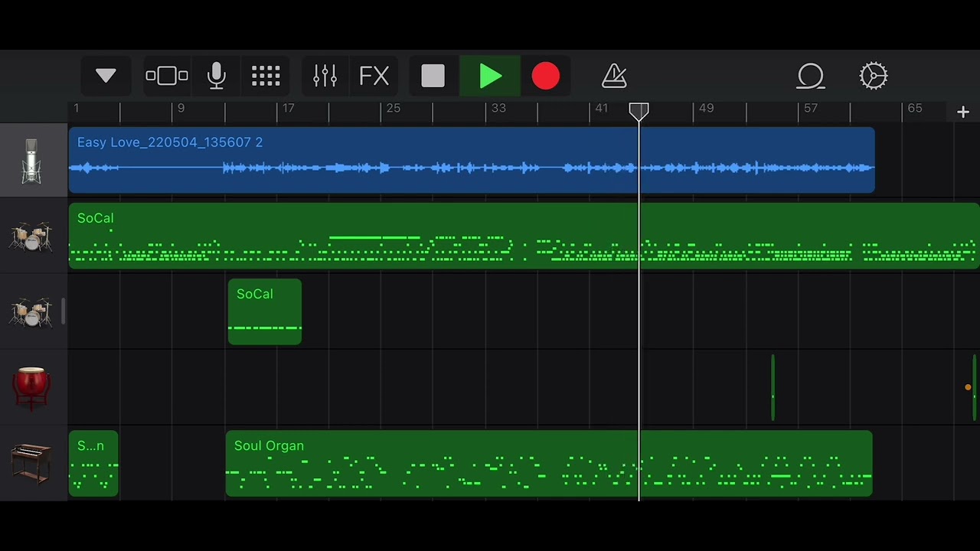Open the FX effects panel

[x=374, y=76]
